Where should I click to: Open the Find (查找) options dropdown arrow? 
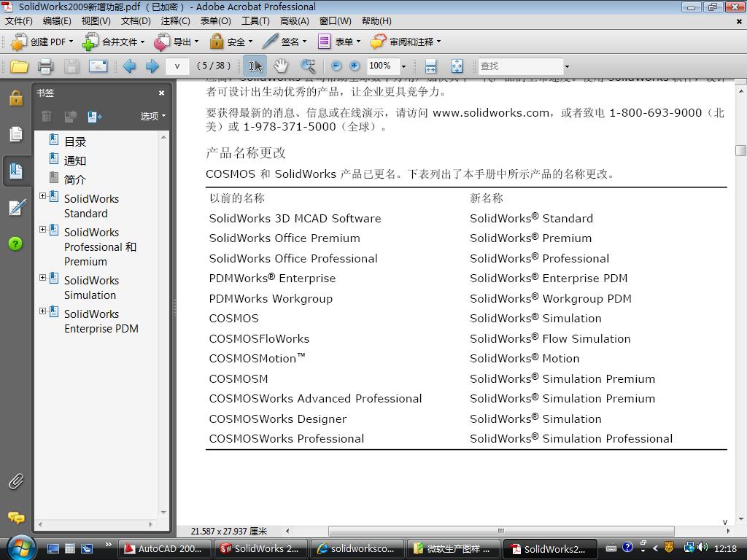click(x=567, y=66)
